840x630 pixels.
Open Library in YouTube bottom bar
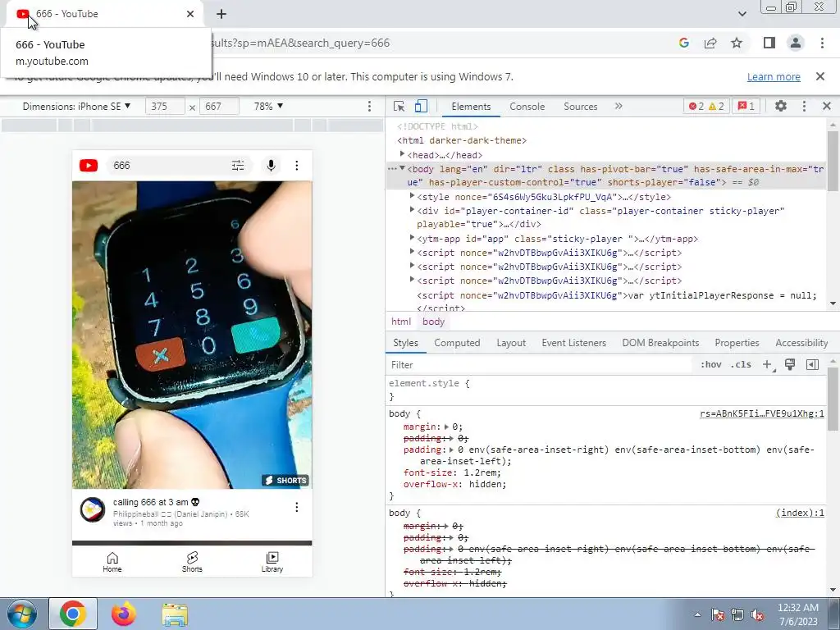point(272,562)
